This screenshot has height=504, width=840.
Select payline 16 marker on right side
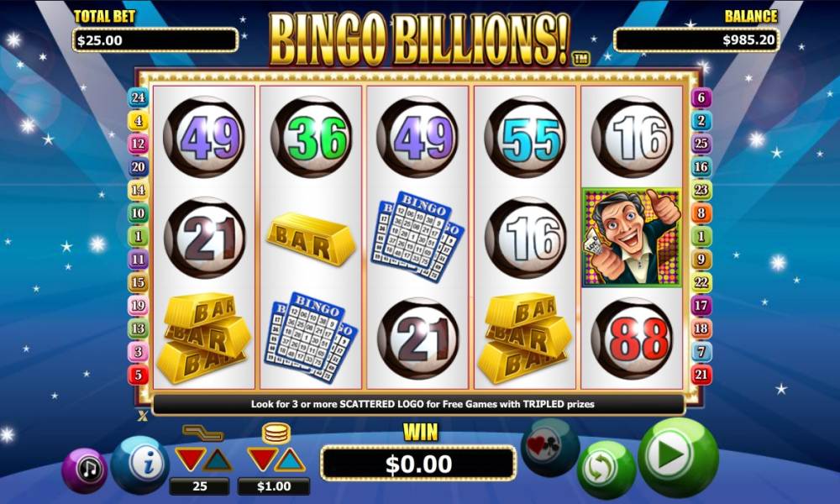pos(701,166)
